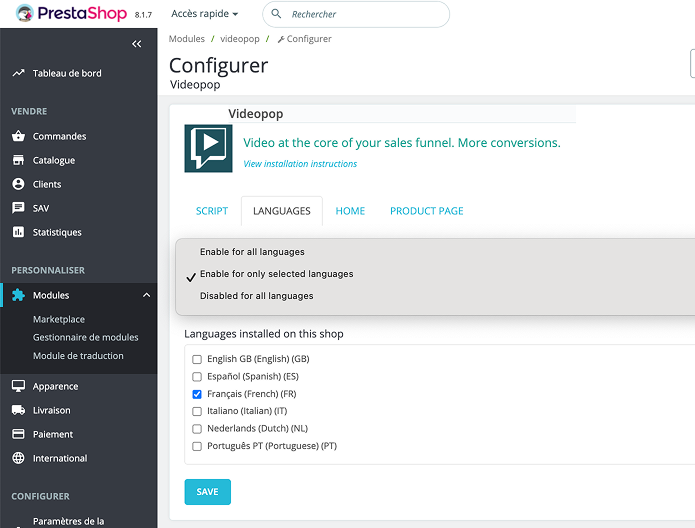Click the 8.1.7 version number
The width and height of the screenshot is (695, 528).
tap(143, 15)
